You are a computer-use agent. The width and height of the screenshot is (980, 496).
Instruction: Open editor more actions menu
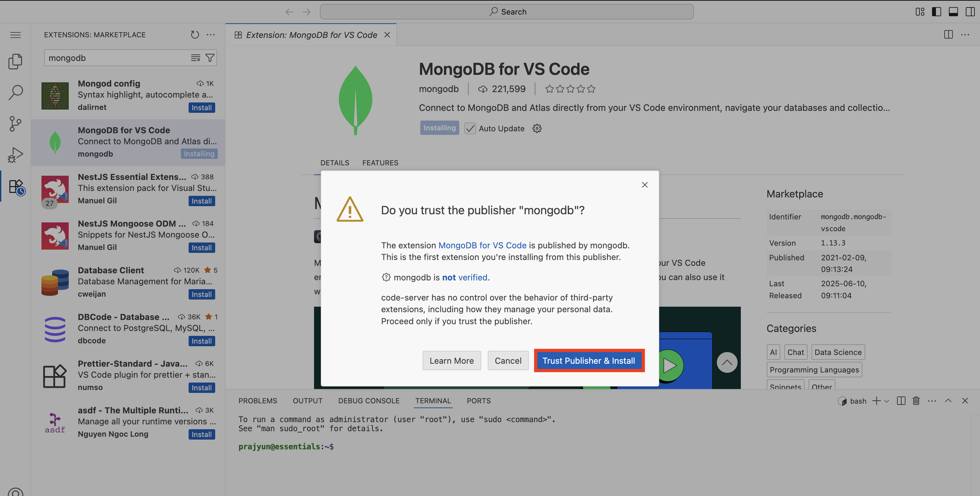[965, 35]
